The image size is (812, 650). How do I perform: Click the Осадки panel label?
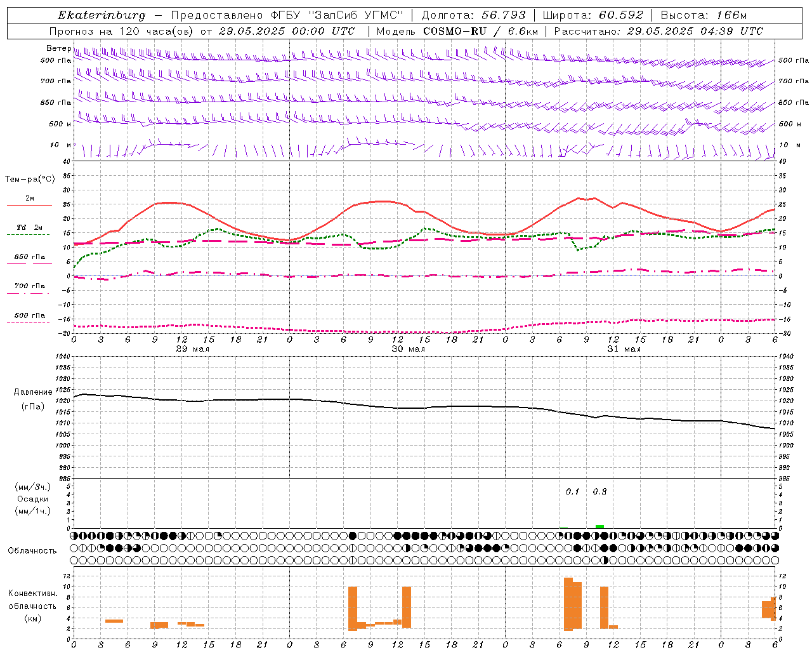point(33,499)
